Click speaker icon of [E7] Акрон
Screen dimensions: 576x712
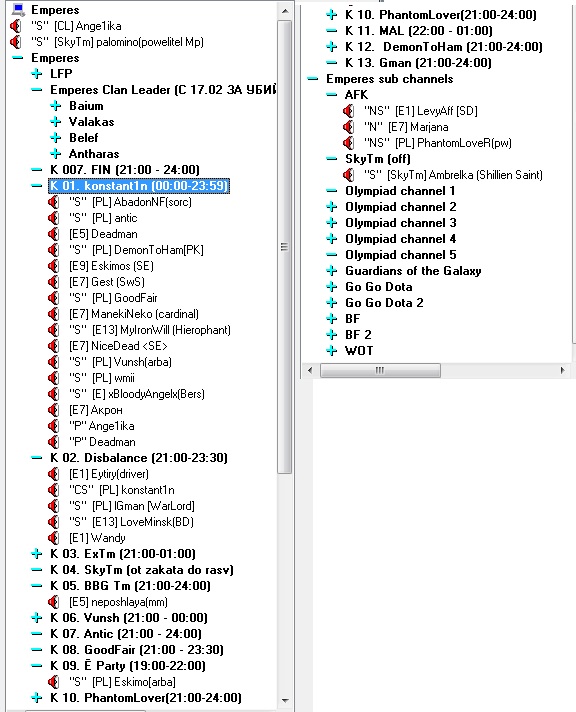(x=54, y=410)
